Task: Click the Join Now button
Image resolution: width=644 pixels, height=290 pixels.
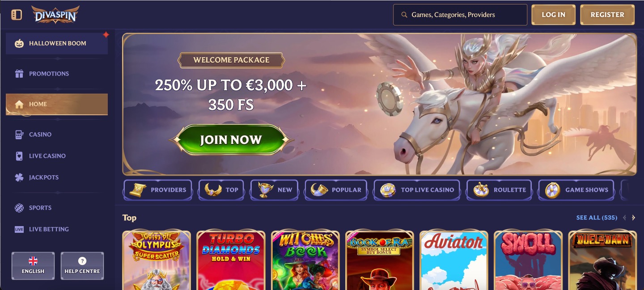Action: pos(231,140)
